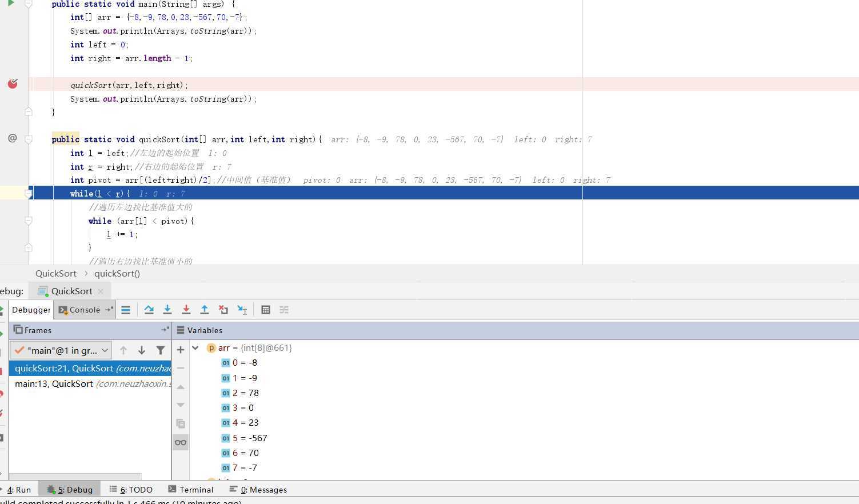Click the Show Execution Point icon
The image size is (859, 504).
126,310
